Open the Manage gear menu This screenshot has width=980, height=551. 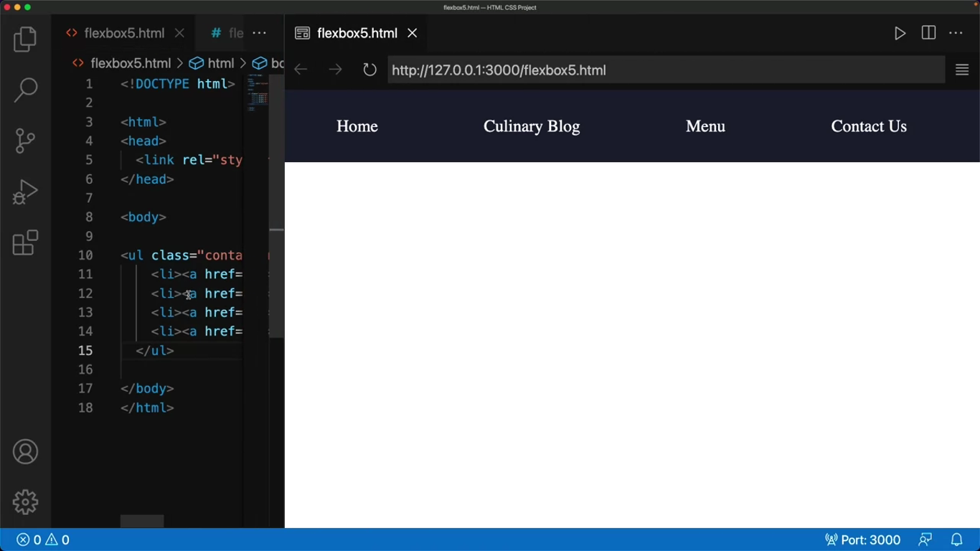pos(25,502)
